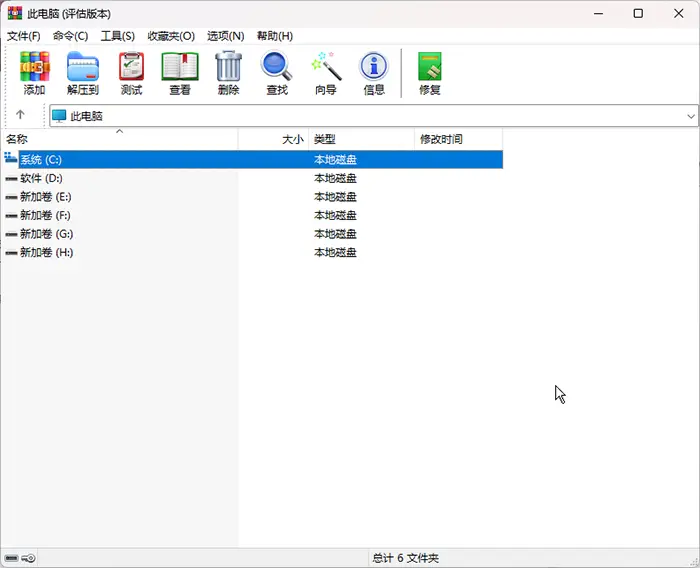The height and width of the screenshot is (568, 700).
Task: Select the 软件 (D:) drive
Action: pos(41,179)
